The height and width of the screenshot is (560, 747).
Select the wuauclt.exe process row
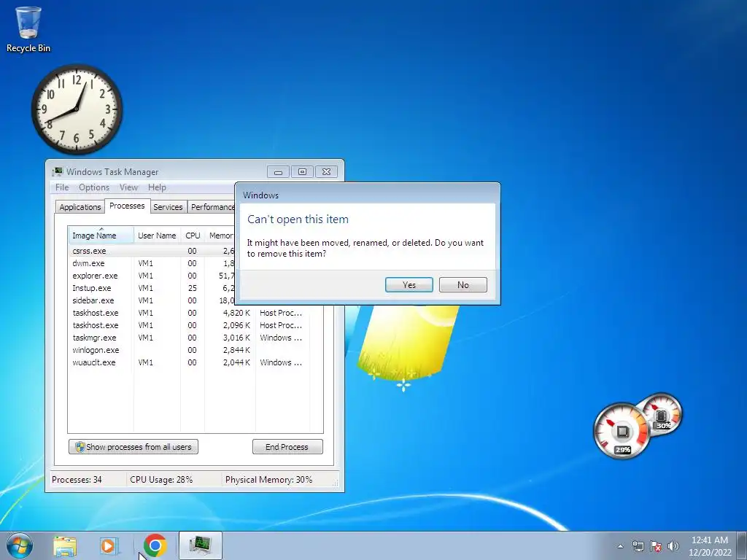click(x=189, y=362)
